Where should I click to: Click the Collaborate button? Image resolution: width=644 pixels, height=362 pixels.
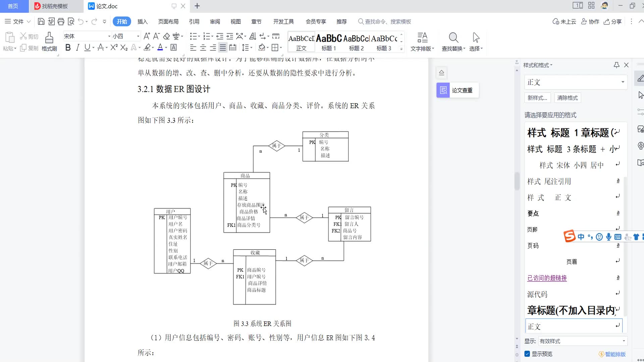click(590, 22)
